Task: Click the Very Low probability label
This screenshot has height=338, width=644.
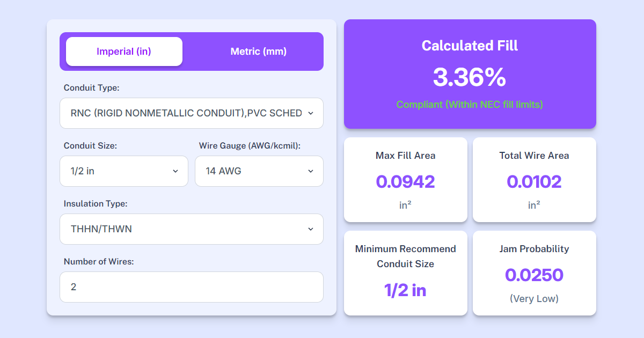Action: 534,298
